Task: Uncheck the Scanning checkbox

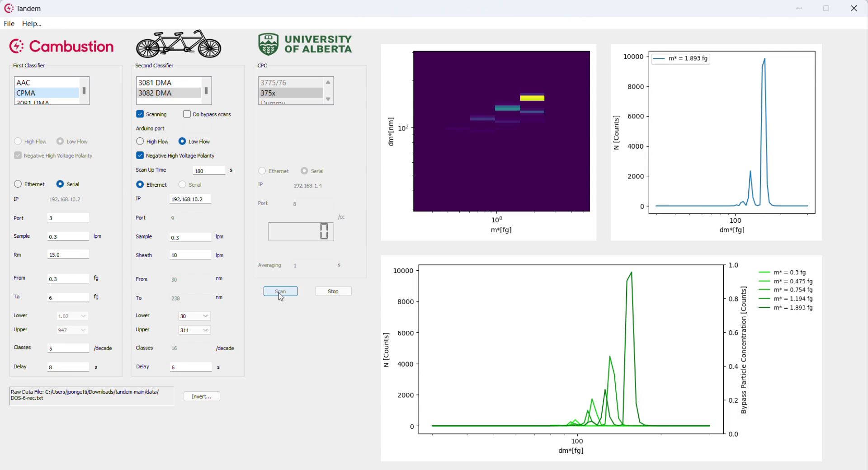Action: click(x=140, y=114)
